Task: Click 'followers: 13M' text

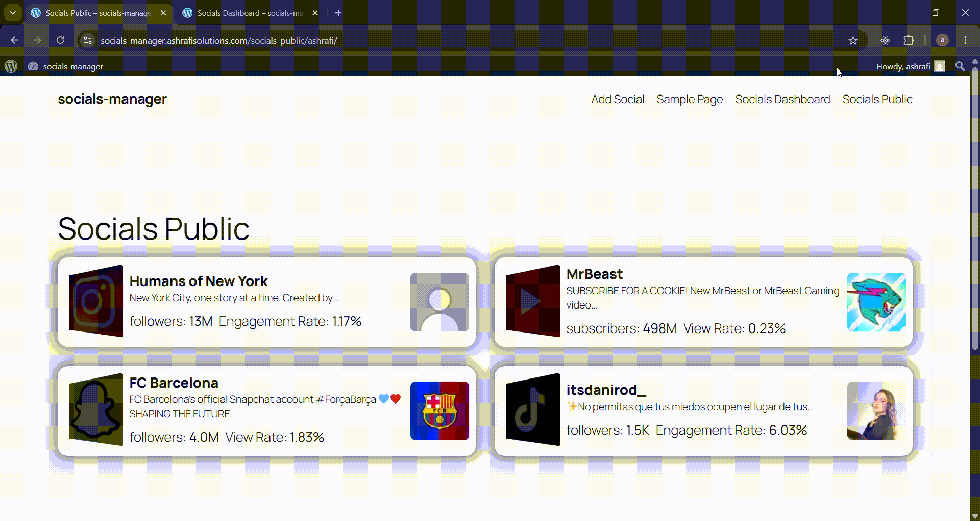Action: [x=171, y=321]
